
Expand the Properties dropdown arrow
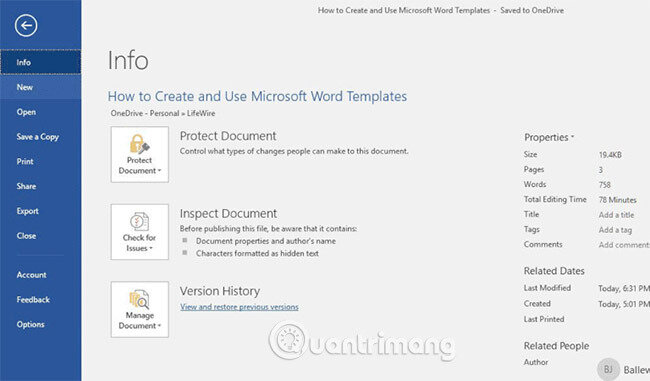(x=572, y=137)
